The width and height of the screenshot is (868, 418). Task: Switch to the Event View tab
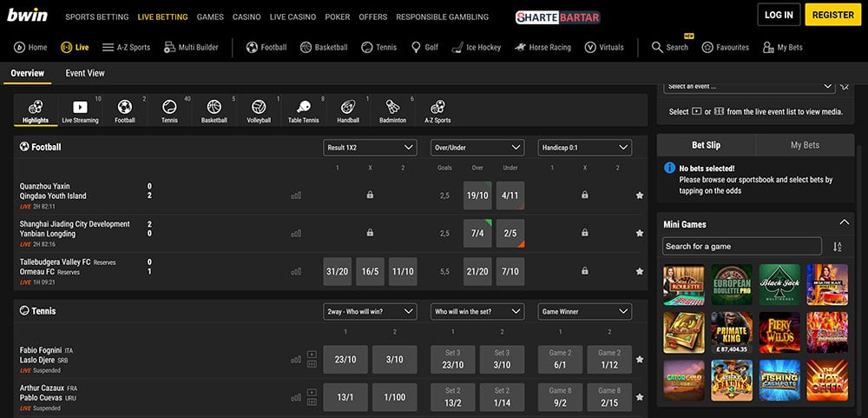point(85,73)
